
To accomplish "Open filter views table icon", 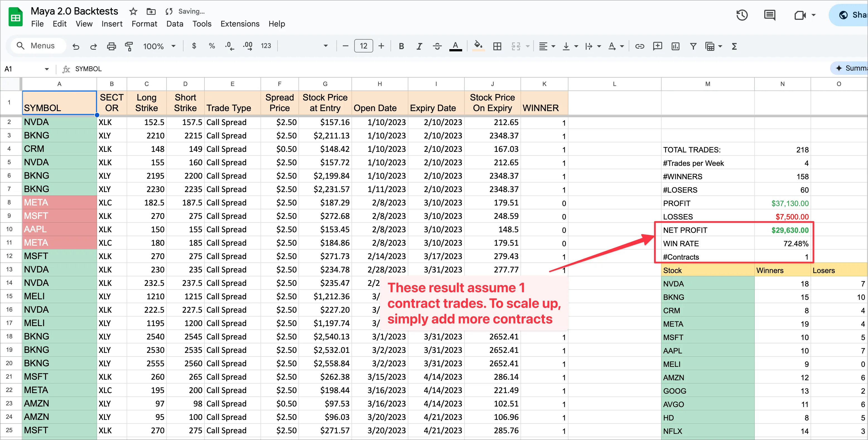I will [710, 46].
